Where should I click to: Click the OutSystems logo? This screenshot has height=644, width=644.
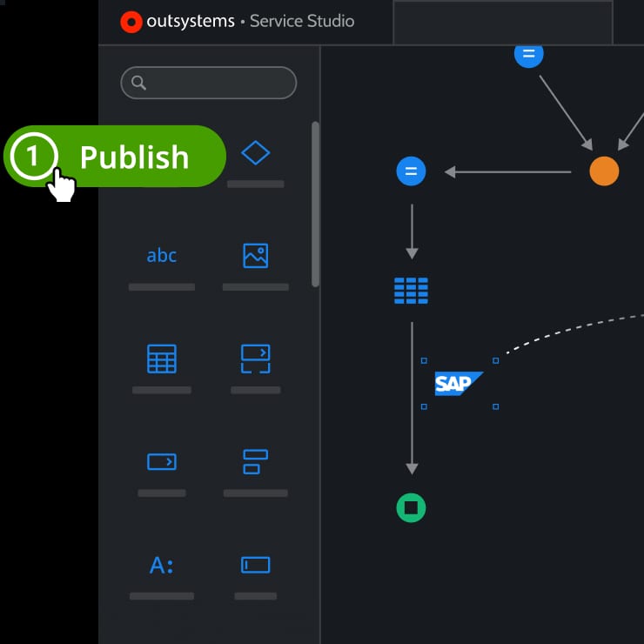click(131, 22)
